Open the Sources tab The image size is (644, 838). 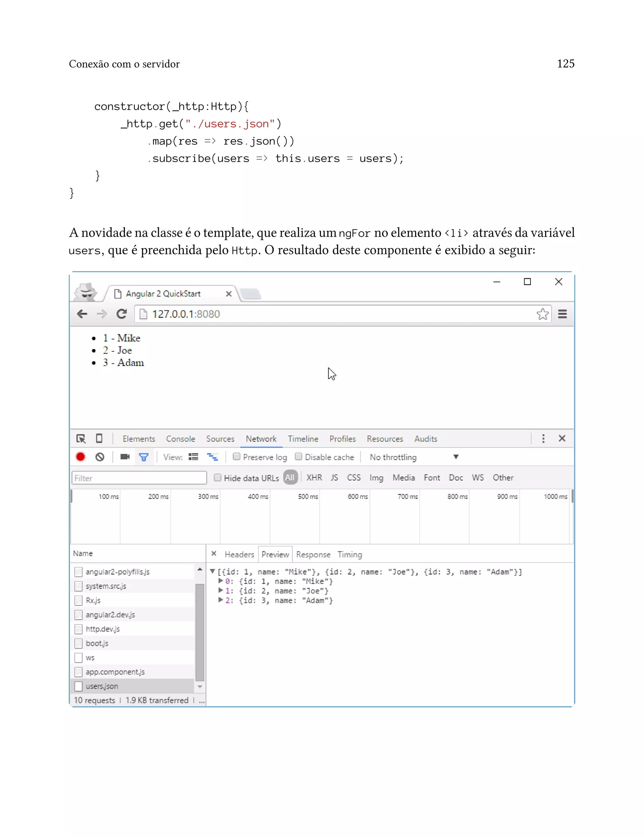point(220,439)
